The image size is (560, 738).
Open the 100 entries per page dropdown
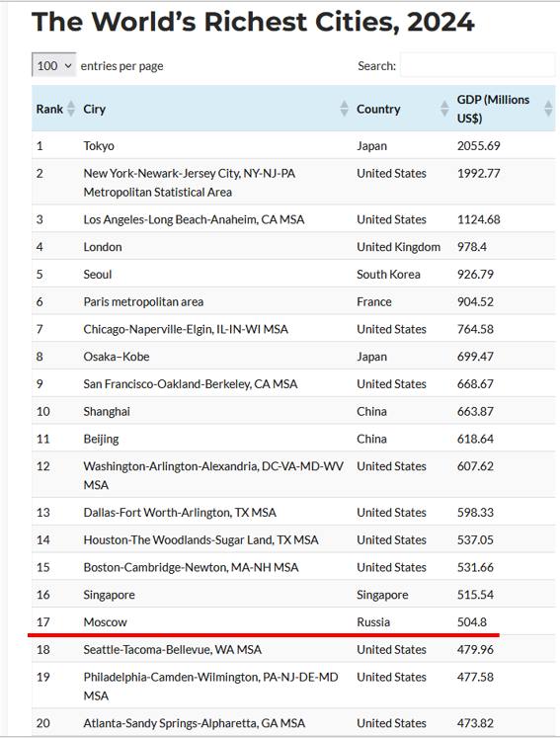tap(53, 65)
